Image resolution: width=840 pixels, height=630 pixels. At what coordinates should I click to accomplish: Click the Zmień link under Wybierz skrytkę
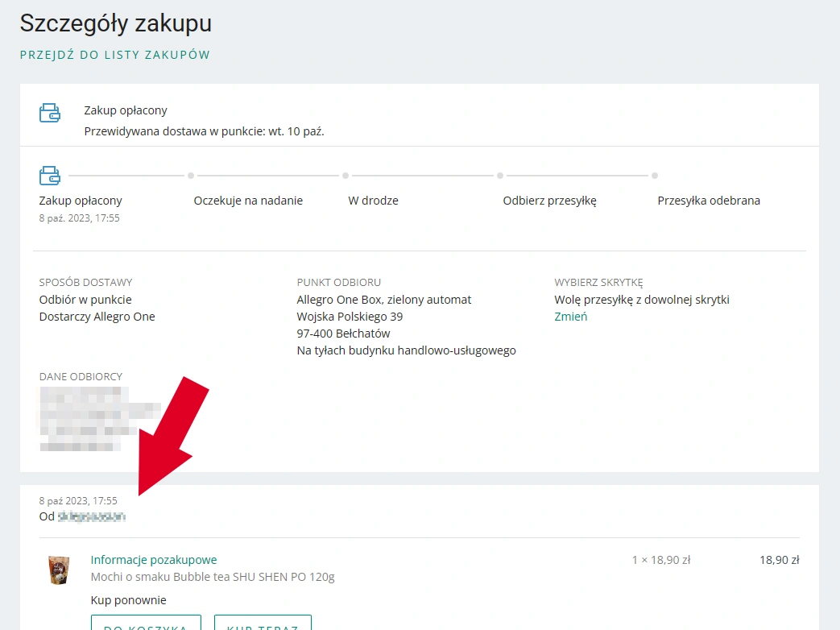pyautogui.click(x=570, y=317)
